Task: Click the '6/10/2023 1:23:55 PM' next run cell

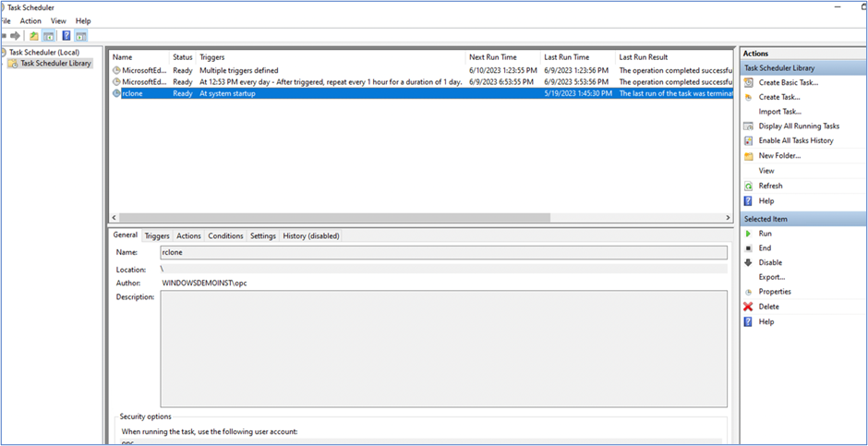Action: (x=502, y=70)
